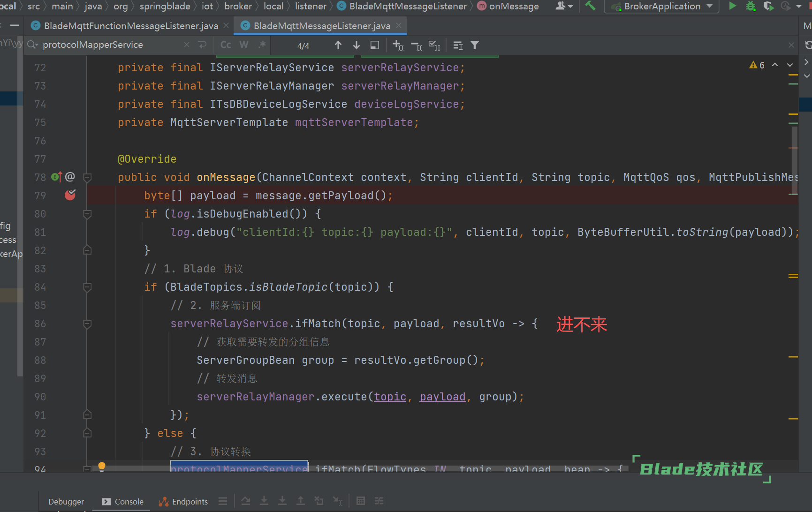The width and height of the screenshot is (812, 512).
Task: Build the project with the hammer icon
Action: pyautogui.click(x=590, y=6)
